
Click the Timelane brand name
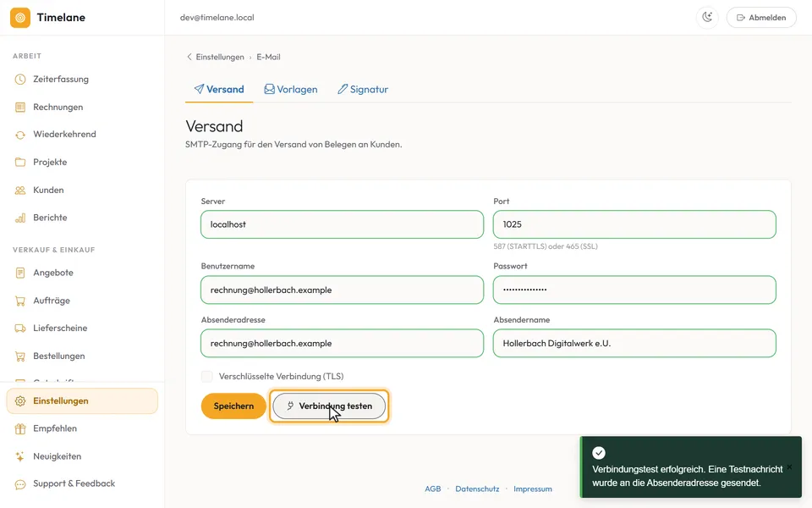click(x=61, y=18)
